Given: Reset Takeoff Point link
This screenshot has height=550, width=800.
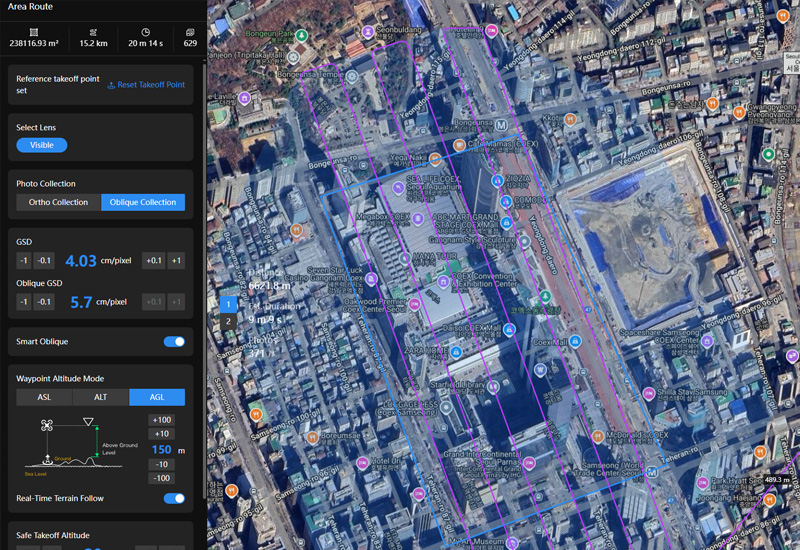Looking at the screenshot, I should tap(146, 85).
